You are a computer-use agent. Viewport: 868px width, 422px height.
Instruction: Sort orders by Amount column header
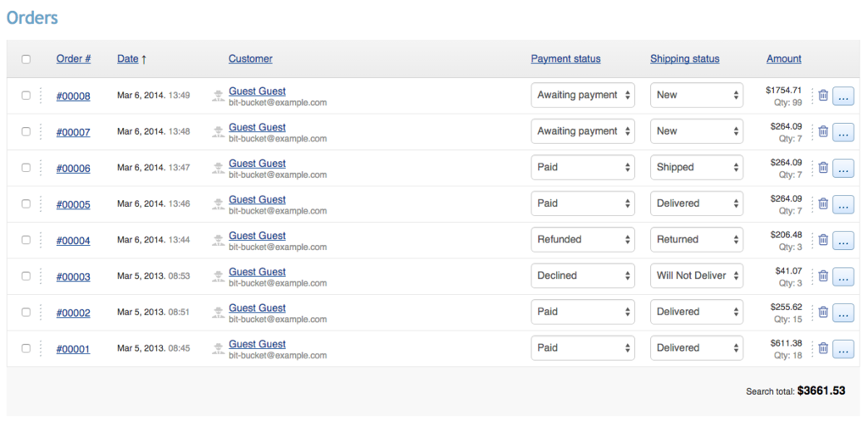pyautogui.click(x=784, y=59)
